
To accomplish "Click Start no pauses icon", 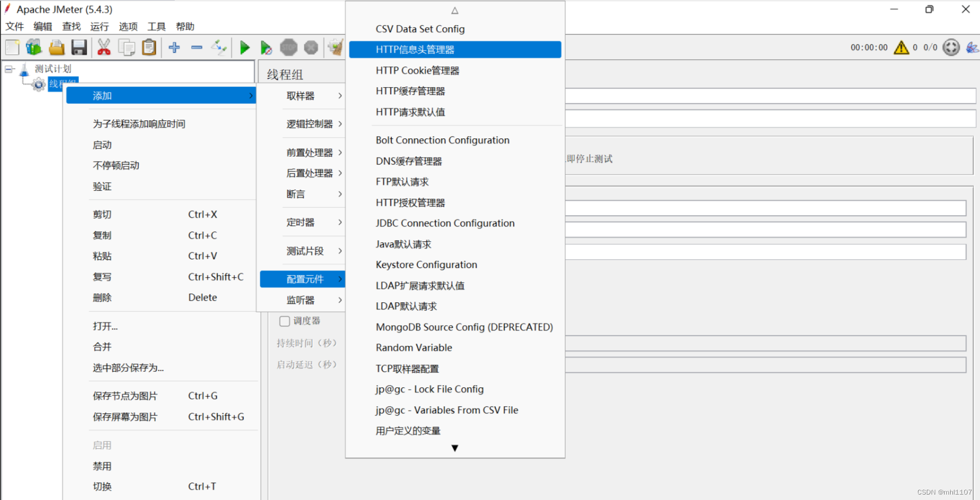I will click(x=266, y=48).
